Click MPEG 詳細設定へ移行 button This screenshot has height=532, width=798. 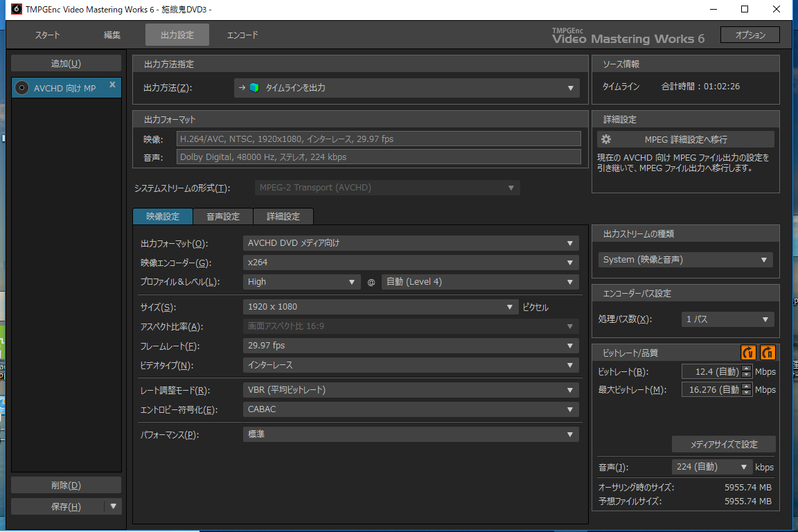coord(686,139)
